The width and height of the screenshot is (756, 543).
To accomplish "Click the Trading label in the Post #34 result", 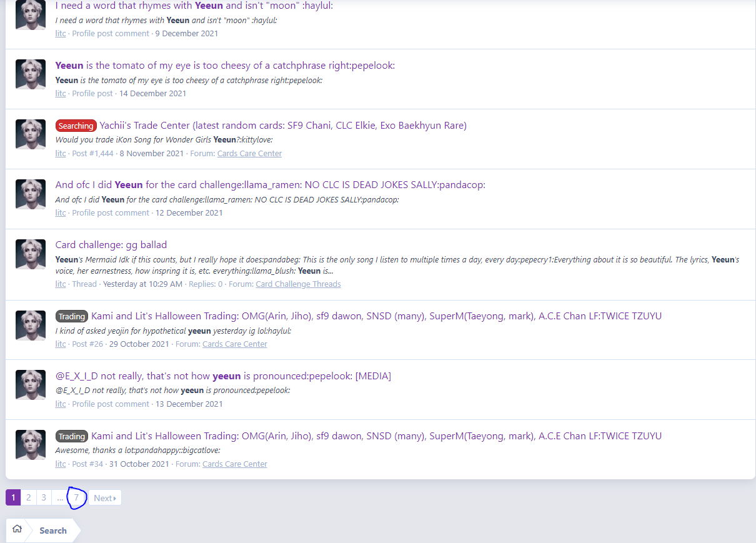I will click(72, 436).
